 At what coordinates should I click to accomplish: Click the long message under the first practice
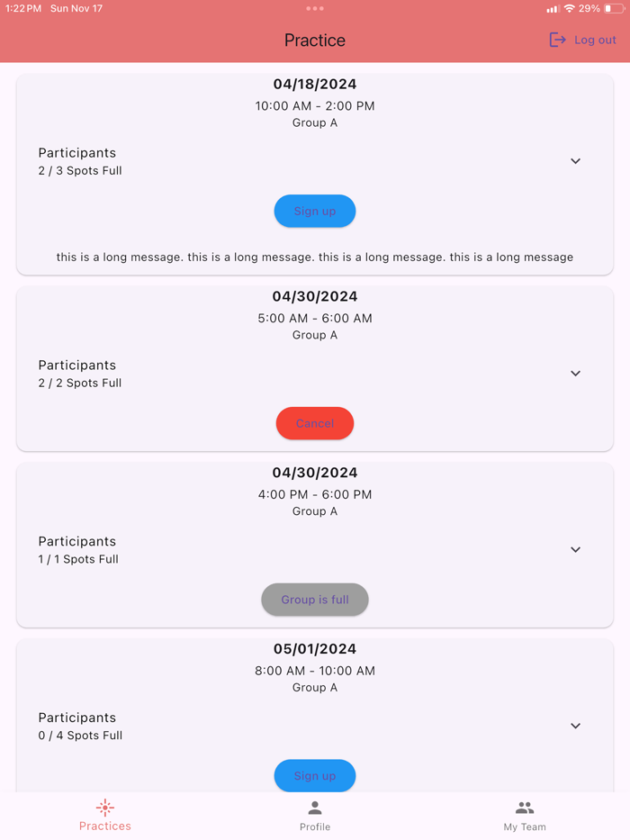coord(314,257)
